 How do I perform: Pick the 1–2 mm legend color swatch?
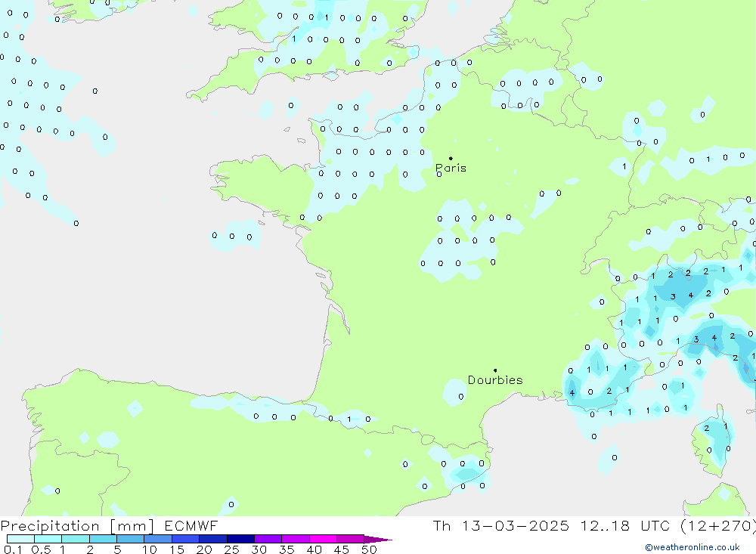(76, 539)
